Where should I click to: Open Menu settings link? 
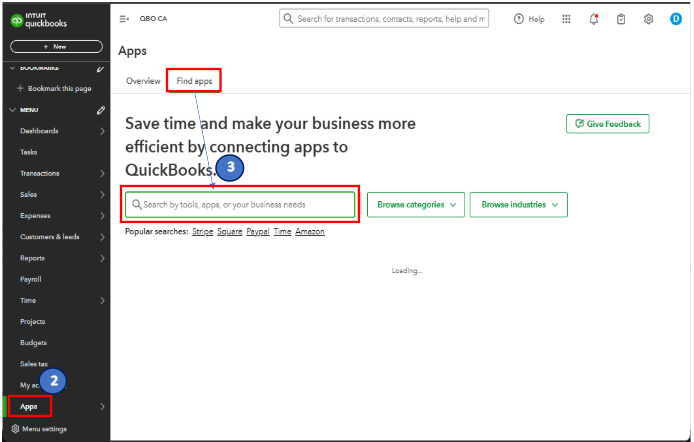44,429
